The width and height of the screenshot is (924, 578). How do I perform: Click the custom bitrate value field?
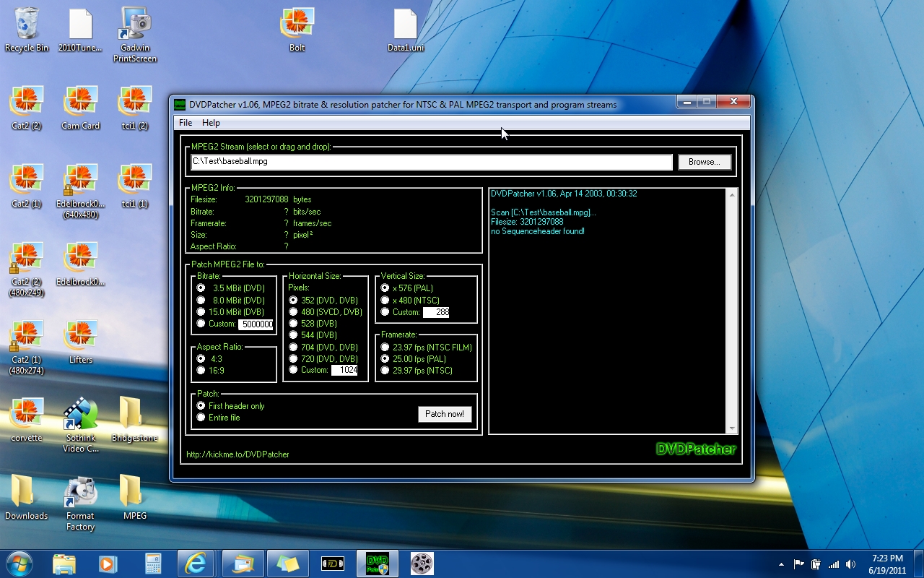tap(256, 324)
